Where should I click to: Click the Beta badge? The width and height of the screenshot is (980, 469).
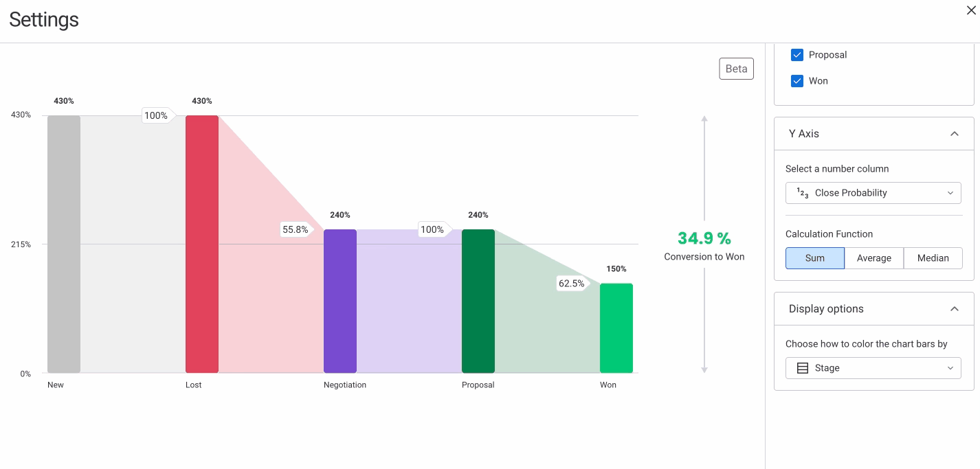click(x=736, y=69)
